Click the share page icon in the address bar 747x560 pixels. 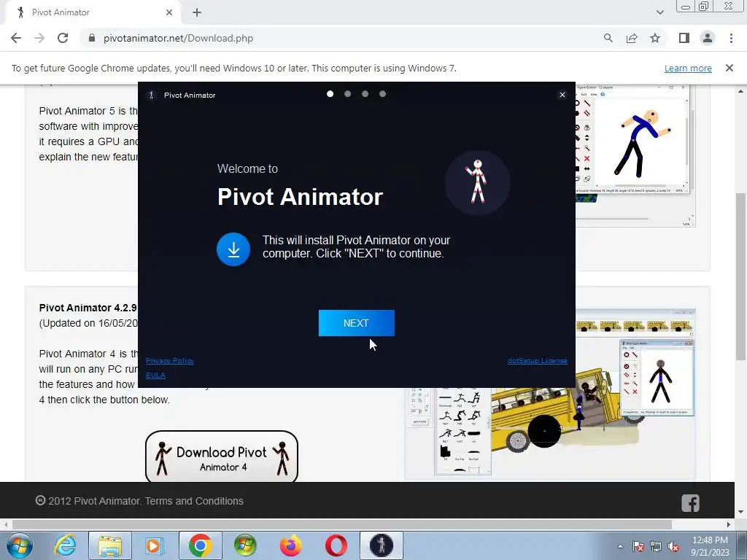632,38
